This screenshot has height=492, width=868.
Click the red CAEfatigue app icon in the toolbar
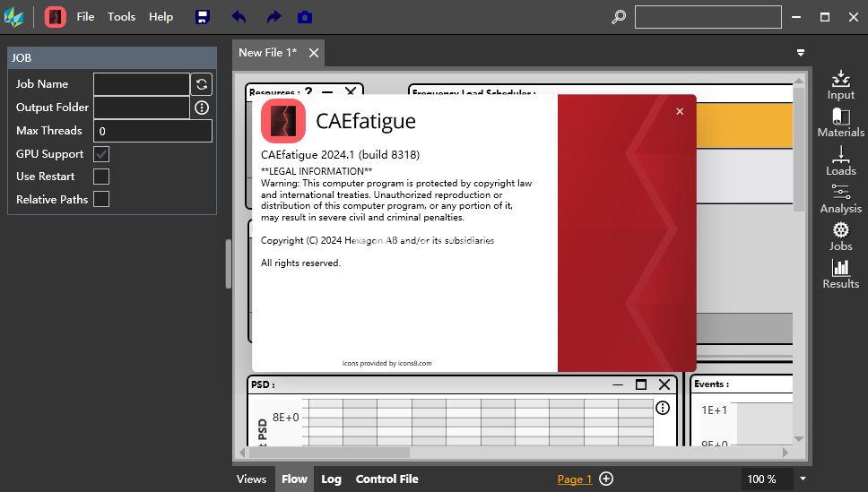click(x=56, y=17)
